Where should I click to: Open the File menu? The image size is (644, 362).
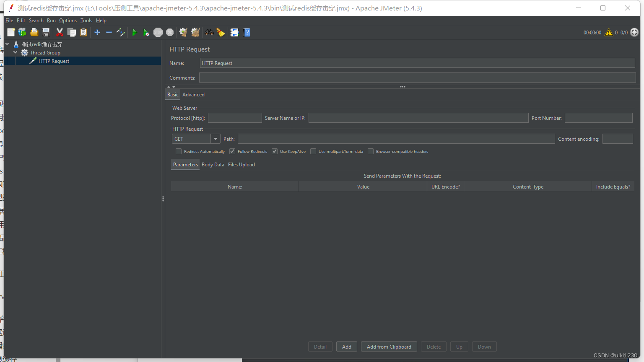coord(9,20)
